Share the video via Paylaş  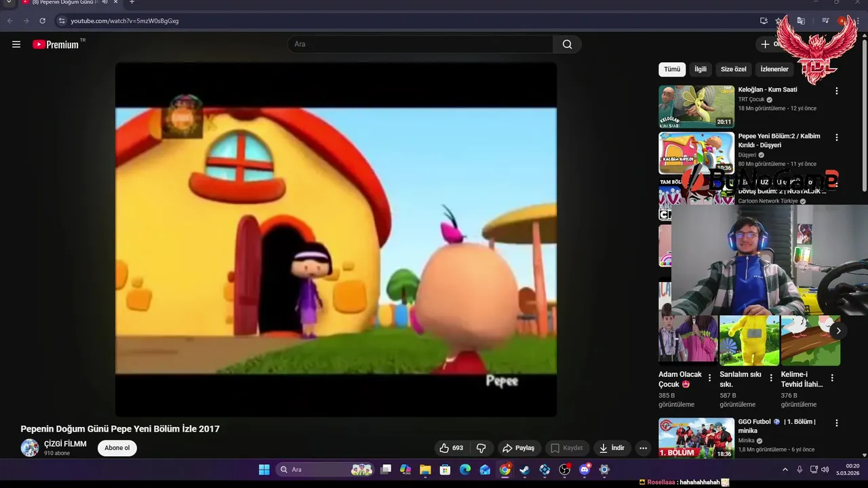pyautogui.click(x=518, y=448)
